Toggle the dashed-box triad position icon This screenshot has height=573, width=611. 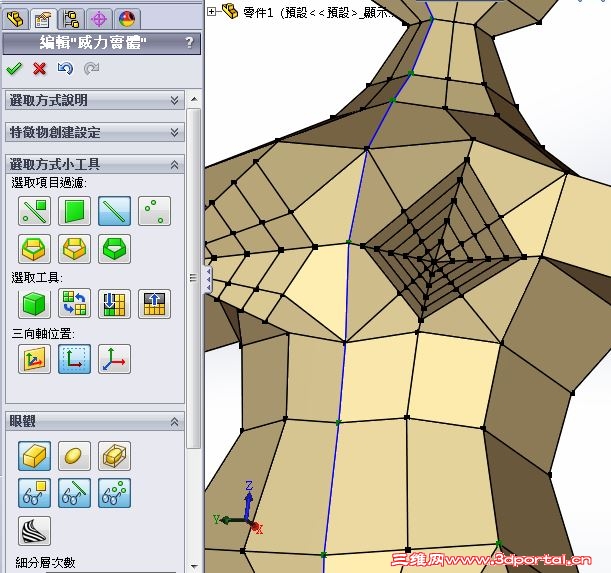coord(74,359)
